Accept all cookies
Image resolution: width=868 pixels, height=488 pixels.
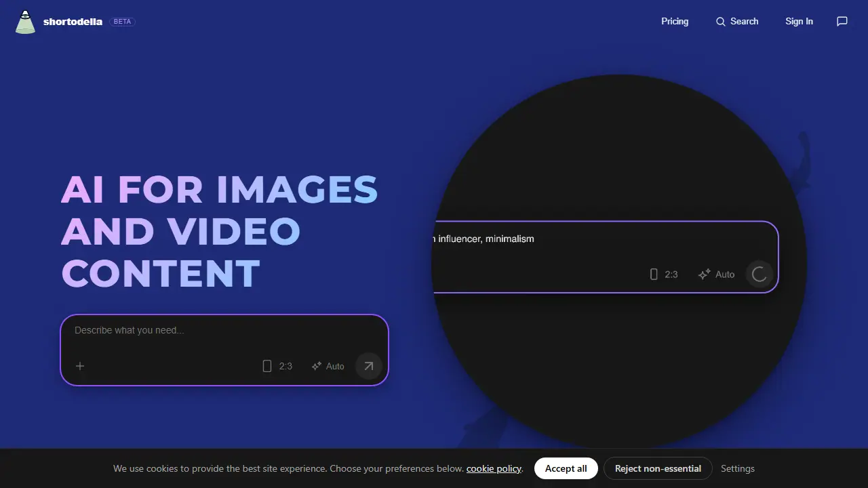pyautogui.click(x=566, y=468)
